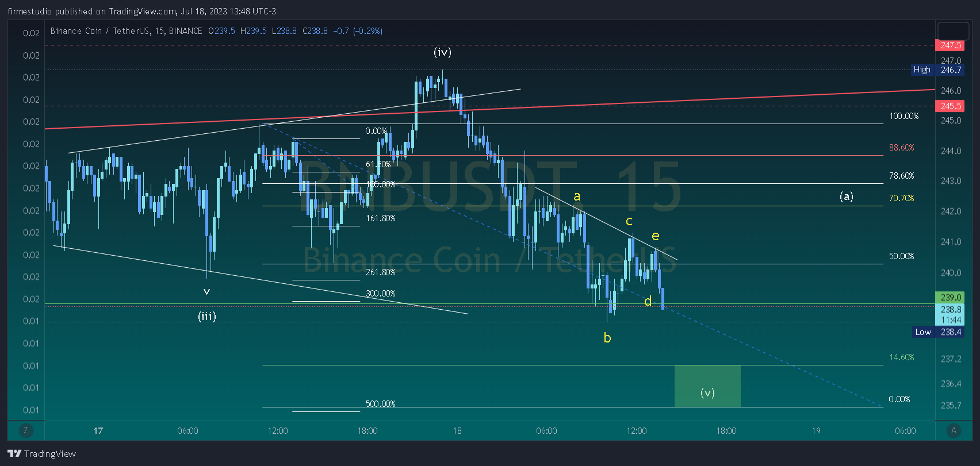Click the green (v) target rectangle
The height and width of the screenshot is (466, 980).
[x=707, y=386]
